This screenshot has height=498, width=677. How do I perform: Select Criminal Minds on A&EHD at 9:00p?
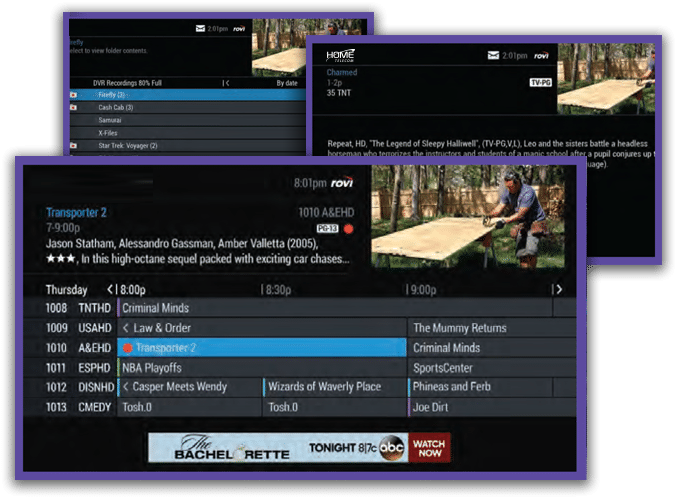click(x=492, y=348)
